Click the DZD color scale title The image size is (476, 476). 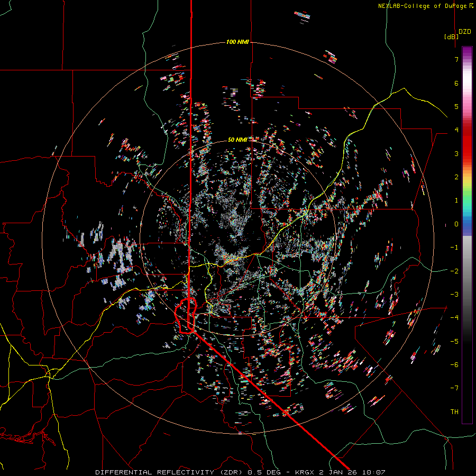pos(465,32)
